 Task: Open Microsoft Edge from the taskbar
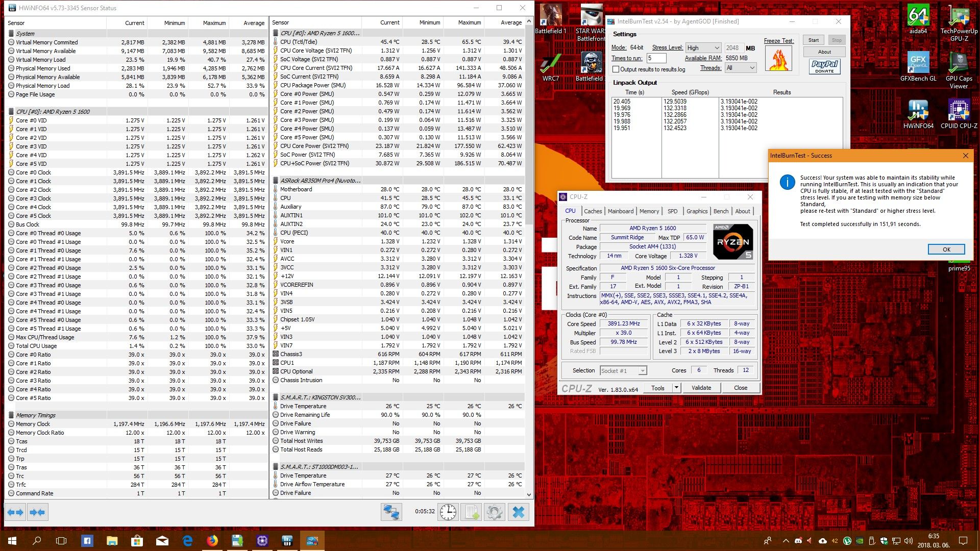point(187,540)
